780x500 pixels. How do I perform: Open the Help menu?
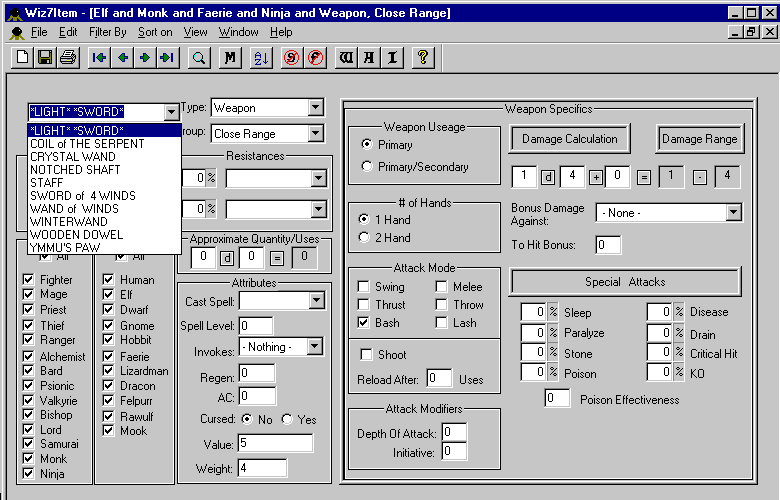[281, 32]
